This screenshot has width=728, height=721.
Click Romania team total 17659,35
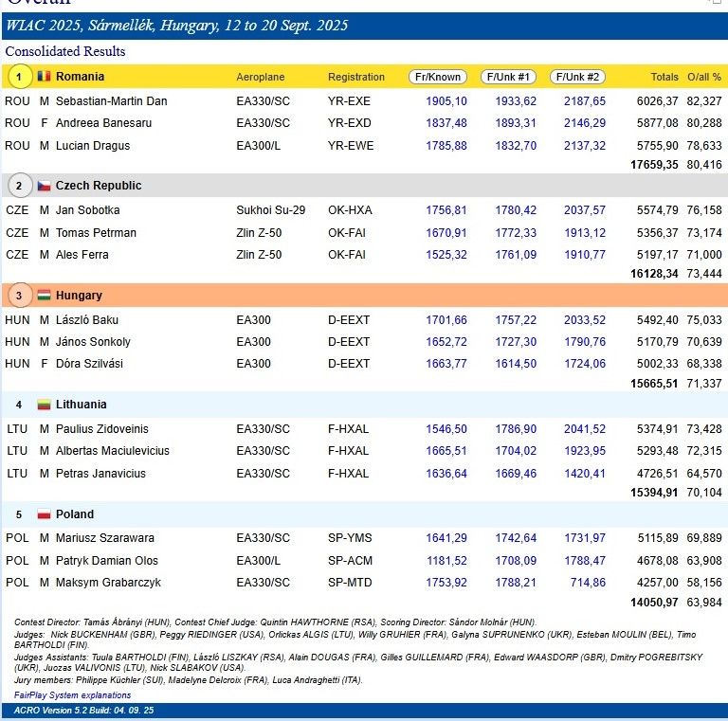655,164
